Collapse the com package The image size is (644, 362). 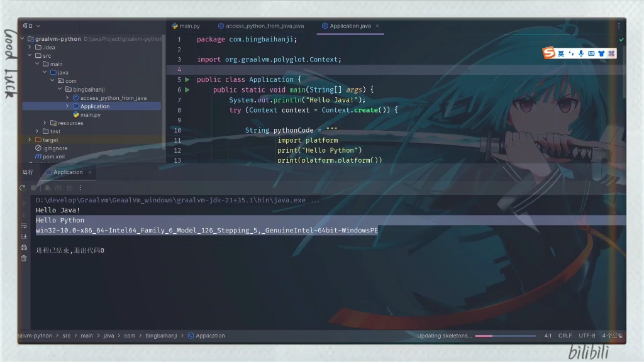tap(53, 81)
